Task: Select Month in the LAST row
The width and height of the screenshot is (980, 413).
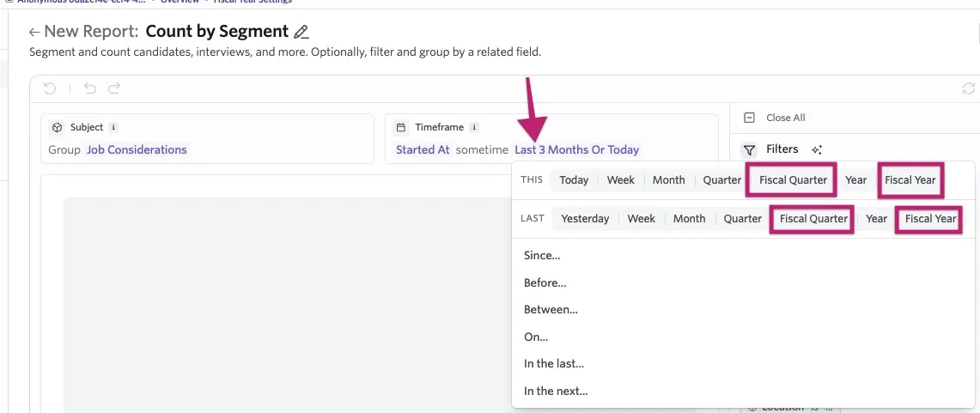Action: click(690, 219)
